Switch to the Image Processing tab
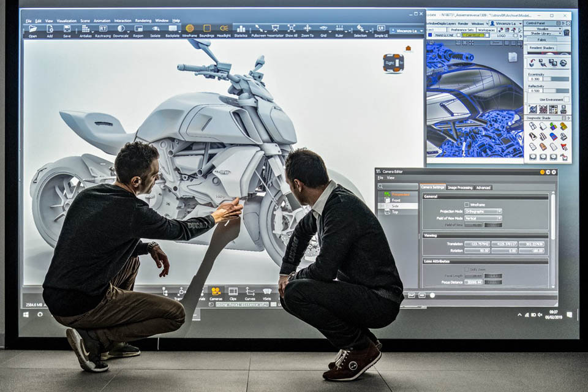Viewport: 588px width, 392px height. point(460,187)
